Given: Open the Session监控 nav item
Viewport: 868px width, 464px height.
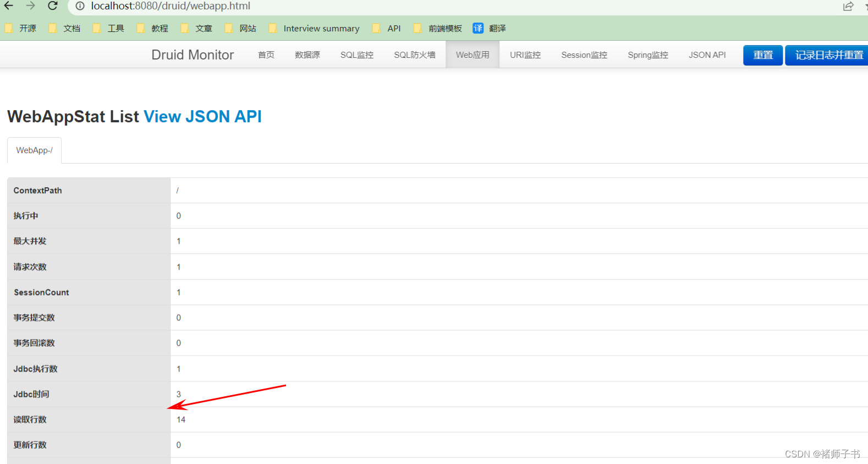Looking at the screenshot, I should point(584,55).
